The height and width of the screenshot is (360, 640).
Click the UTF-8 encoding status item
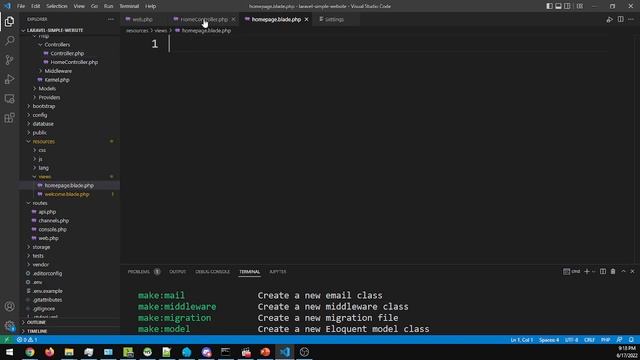pos(571,340)
